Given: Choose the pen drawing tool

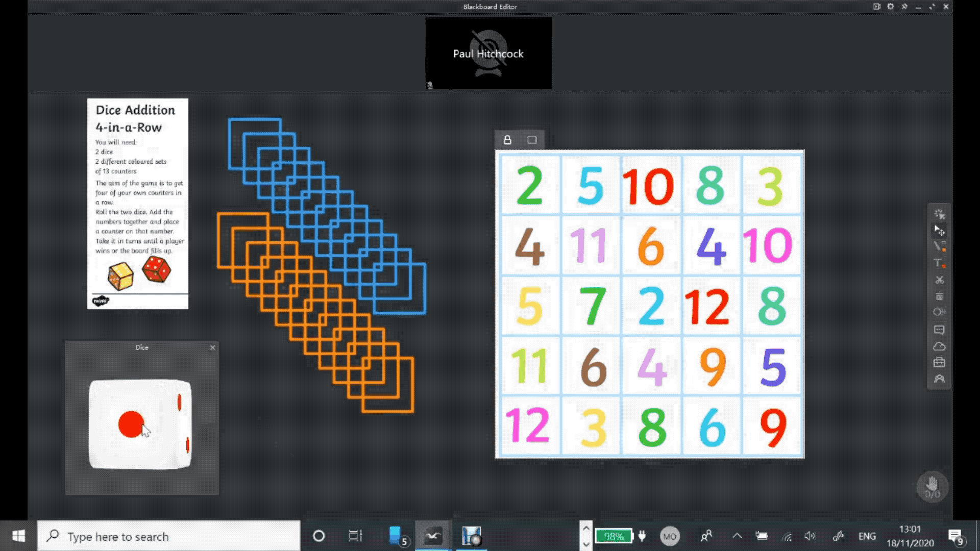Looking at the screenshot, I should click(939, 247).
